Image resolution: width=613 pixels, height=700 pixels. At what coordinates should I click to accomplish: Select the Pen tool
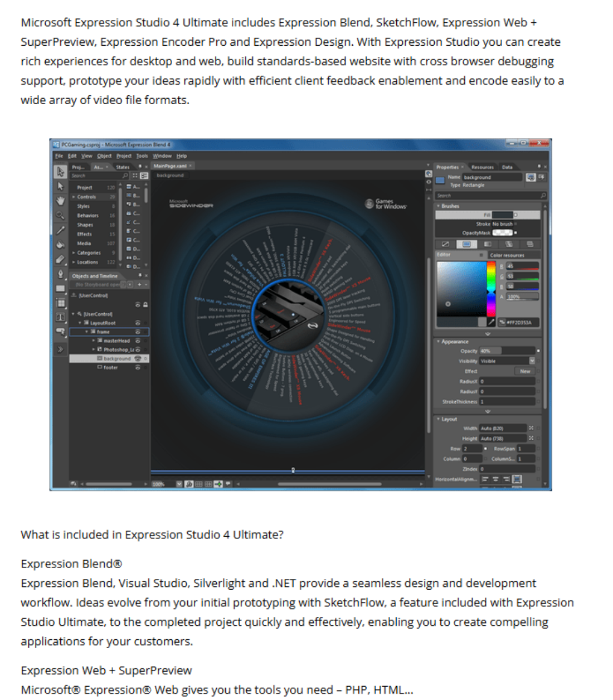point(60,274)
